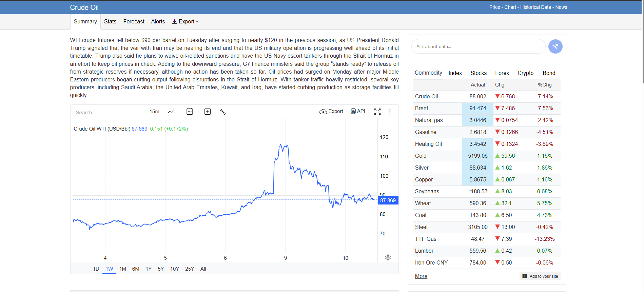Select the Stocks market tab

click(x=479, y=73)
